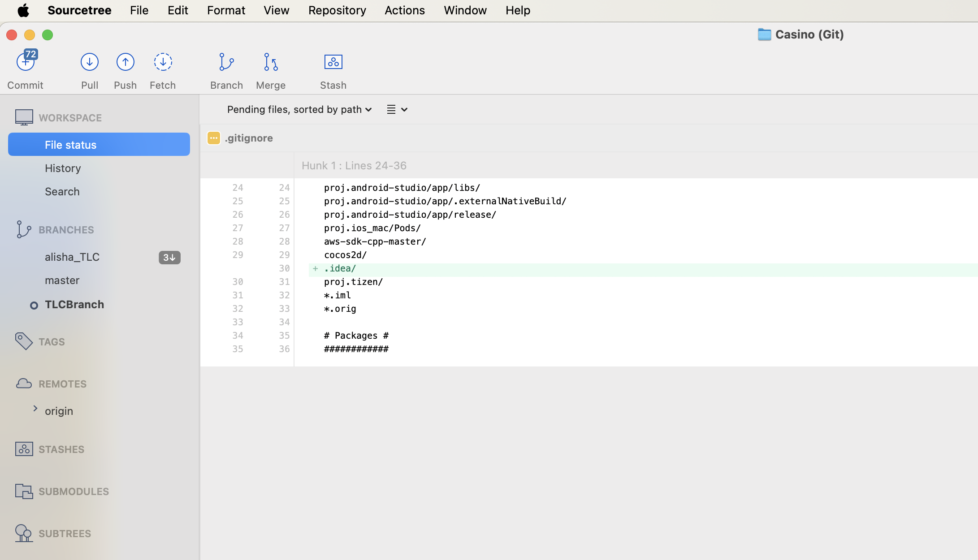Open the Sourcetree app menu

[x=79, y=10]
